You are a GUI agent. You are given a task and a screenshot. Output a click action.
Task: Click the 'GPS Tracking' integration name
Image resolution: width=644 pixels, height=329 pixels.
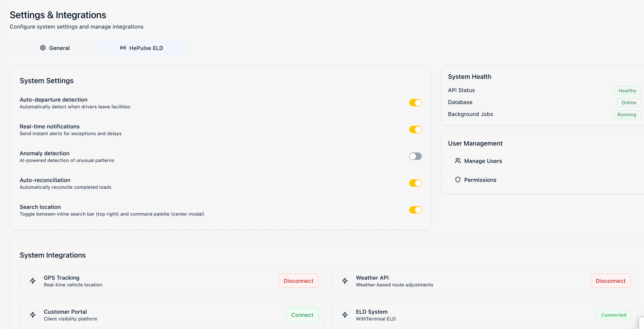pyautogui.click(x=61, y=278)
